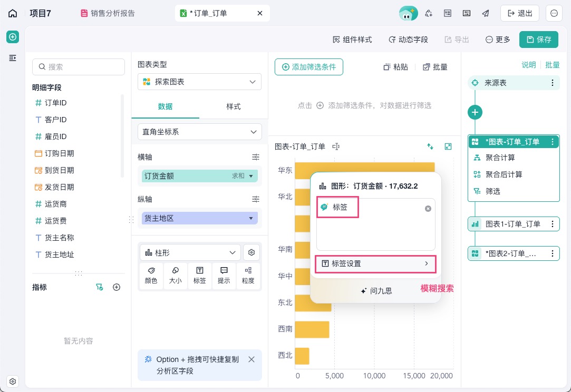Open the 货主地区 field dropdown arrow
The image size is (571, 392).
coord(251,218)
